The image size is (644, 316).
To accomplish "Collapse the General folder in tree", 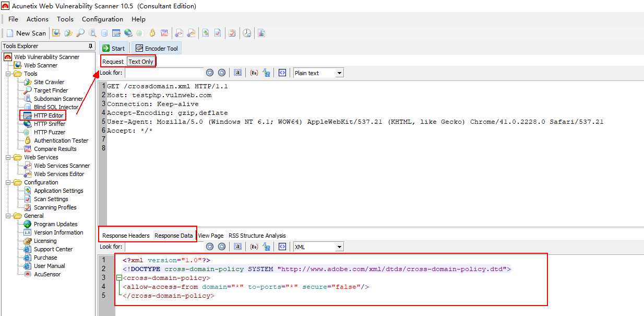I will (x=8, y=216).
